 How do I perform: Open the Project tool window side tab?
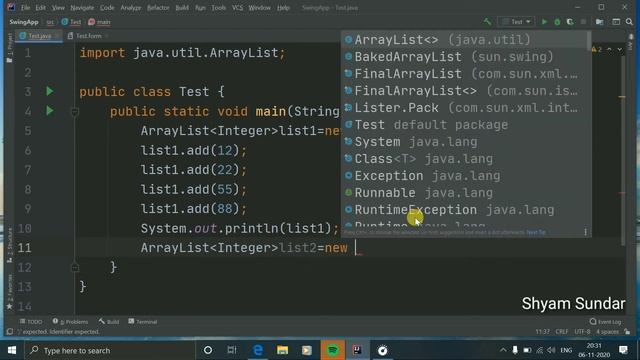(9, 48)
